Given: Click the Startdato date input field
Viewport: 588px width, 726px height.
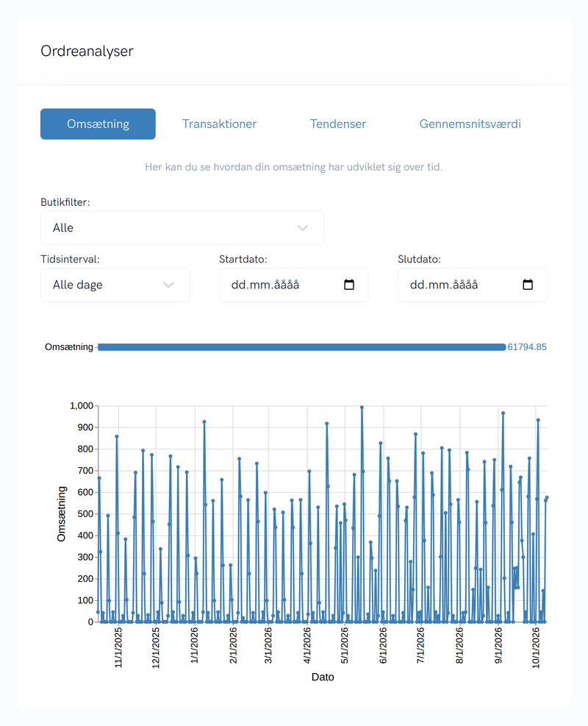Looking at the screenshot, I should pos(294,285).
